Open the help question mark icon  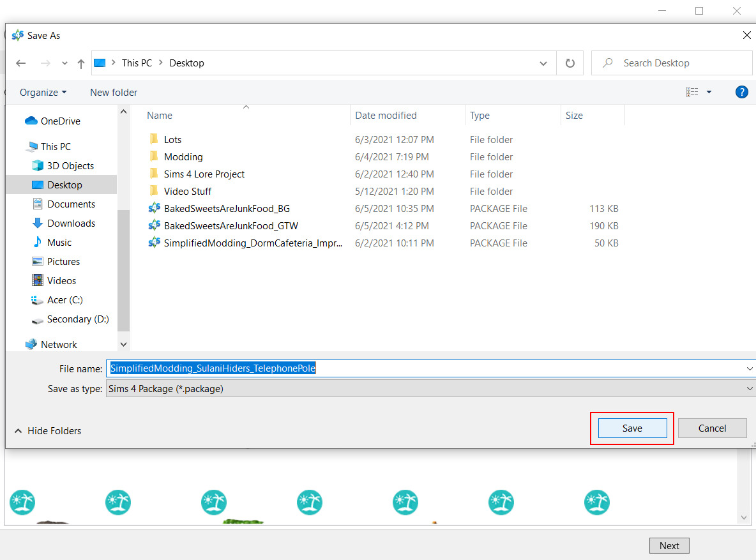(741, 92)
